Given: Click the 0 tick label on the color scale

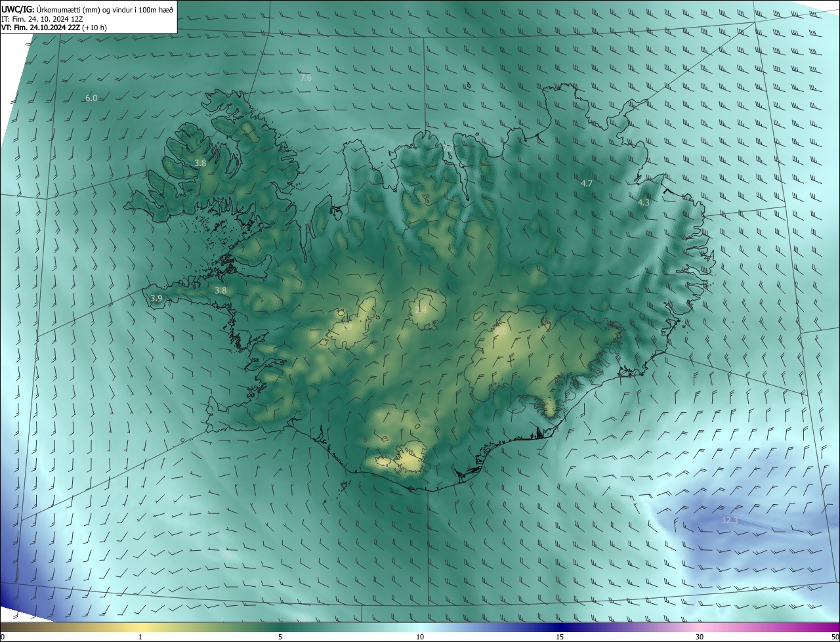Looking at the screenshot, I should click(x=3, y=637).
